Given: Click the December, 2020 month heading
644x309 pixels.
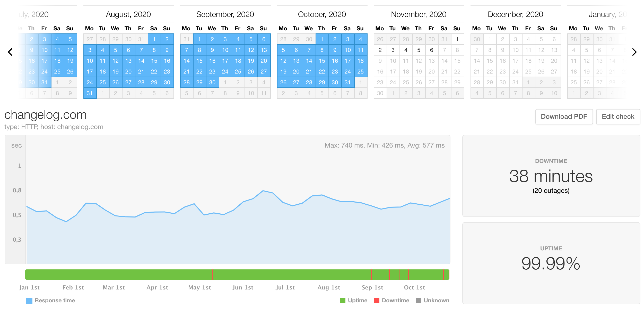Looking at the screenshot, I should pyautogui.click(x=516, y=14).
